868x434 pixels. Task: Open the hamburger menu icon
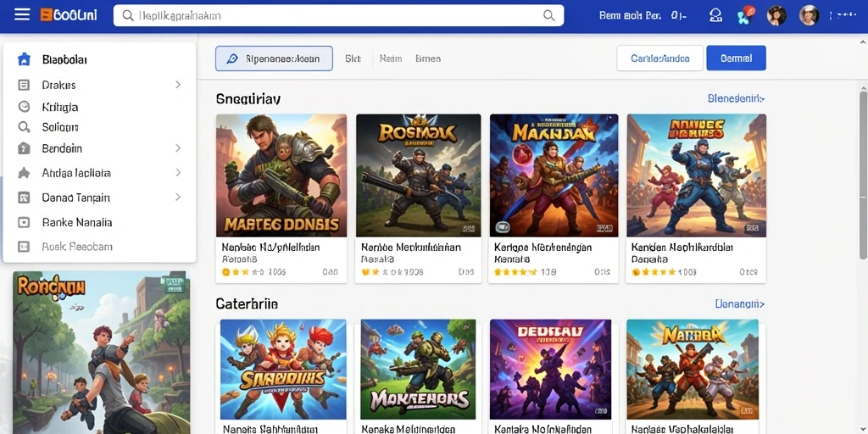(22, 14)
